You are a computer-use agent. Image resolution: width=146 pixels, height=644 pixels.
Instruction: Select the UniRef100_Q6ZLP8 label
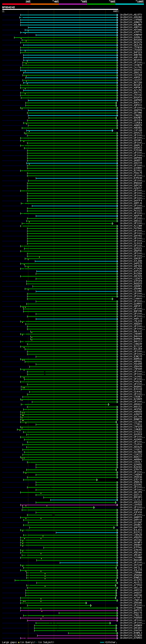point(131,45)
